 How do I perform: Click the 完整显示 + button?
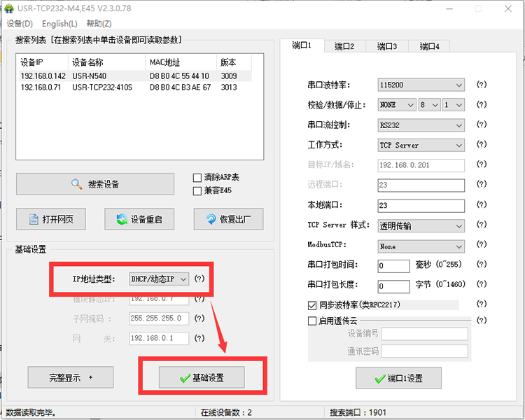71,377
